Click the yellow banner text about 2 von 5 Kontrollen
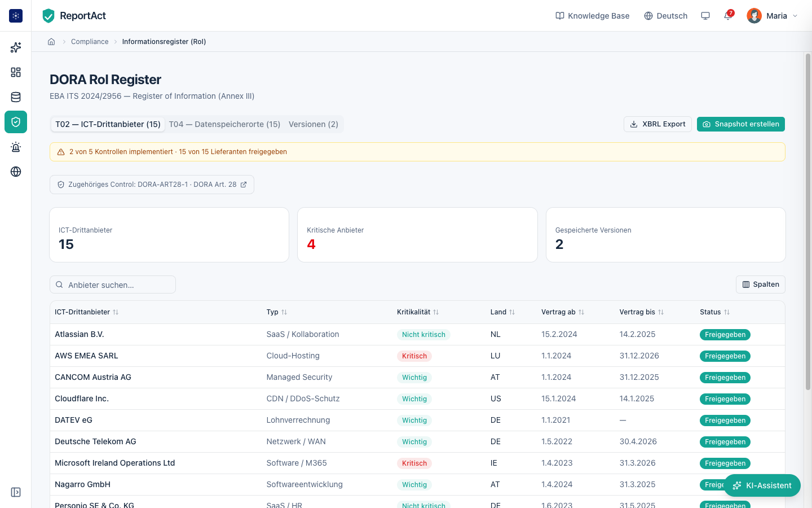This screenshot has width=812, height=508. point(178,152)
